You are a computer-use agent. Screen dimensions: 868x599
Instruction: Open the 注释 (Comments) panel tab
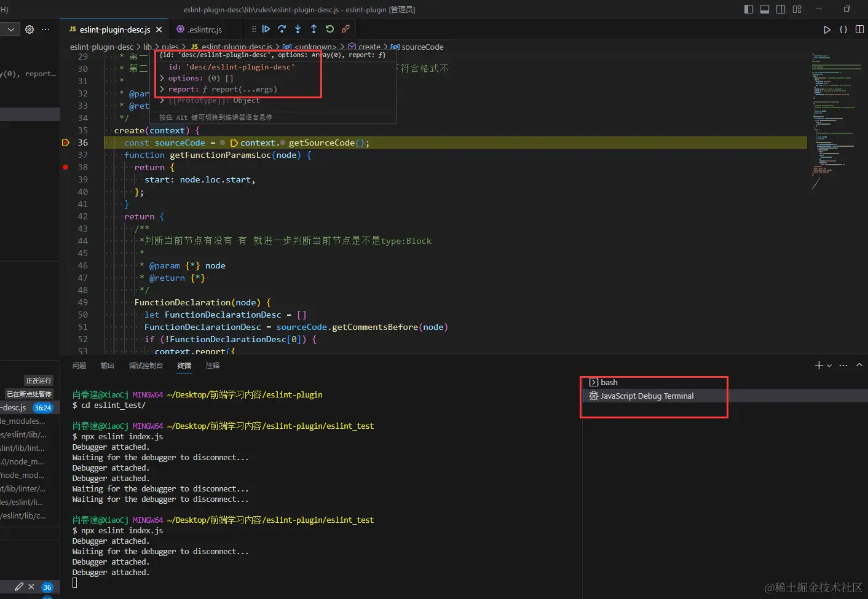(213, 366)
